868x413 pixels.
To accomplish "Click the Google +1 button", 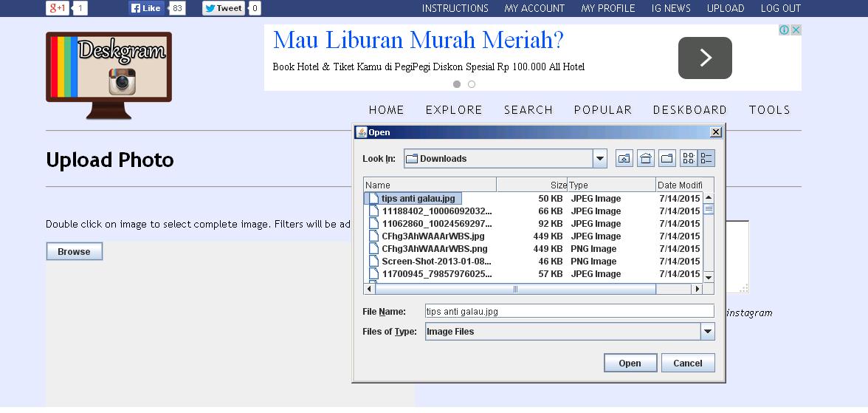I will (x=57, y=8).
